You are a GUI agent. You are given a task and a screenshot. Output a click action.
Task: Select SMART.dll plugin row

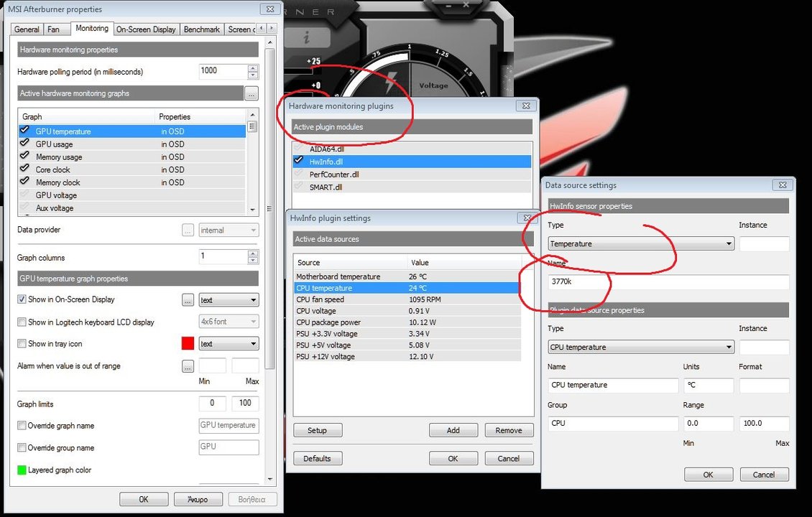tap(412, 187)
